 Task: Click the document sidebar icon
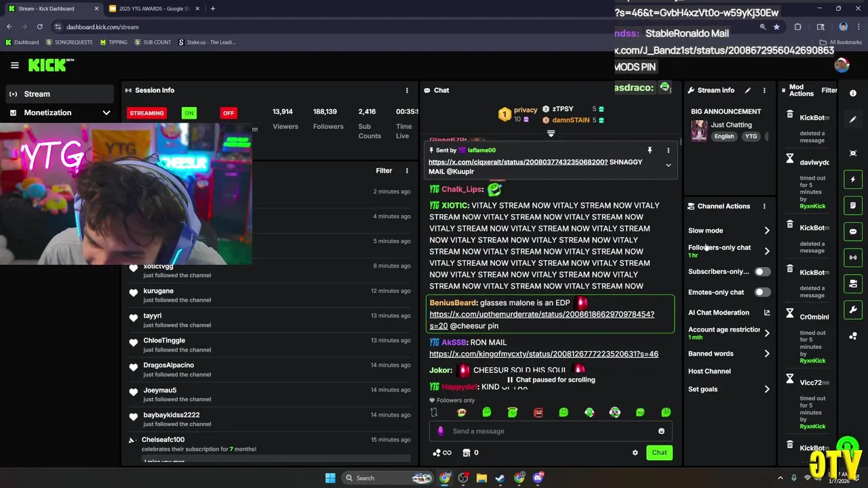tap(853, 205)
